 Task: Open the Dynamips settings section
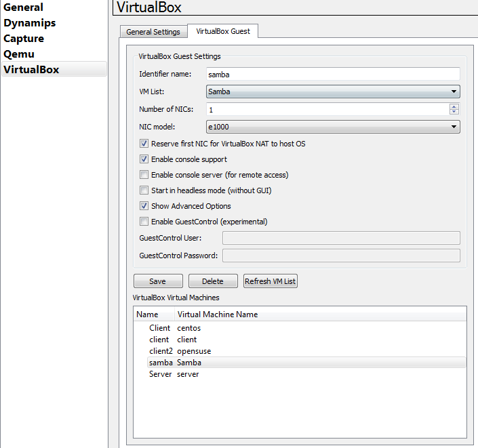30,23
